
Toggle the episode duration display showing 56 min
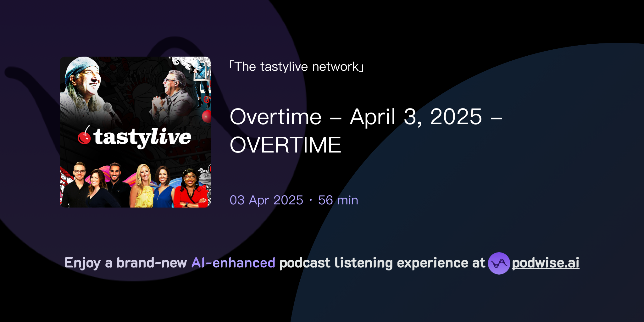338,200
